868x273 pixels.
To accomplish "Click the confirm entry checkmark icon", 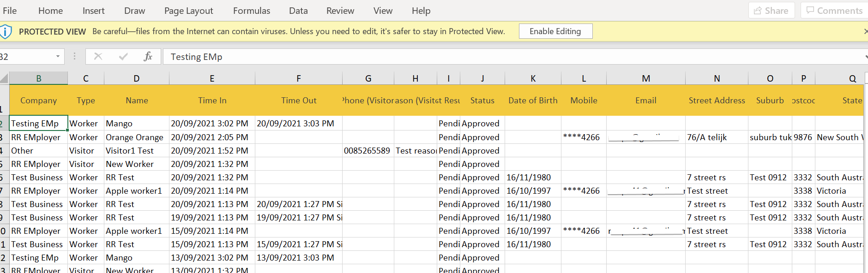I will [x=123, y=56].
